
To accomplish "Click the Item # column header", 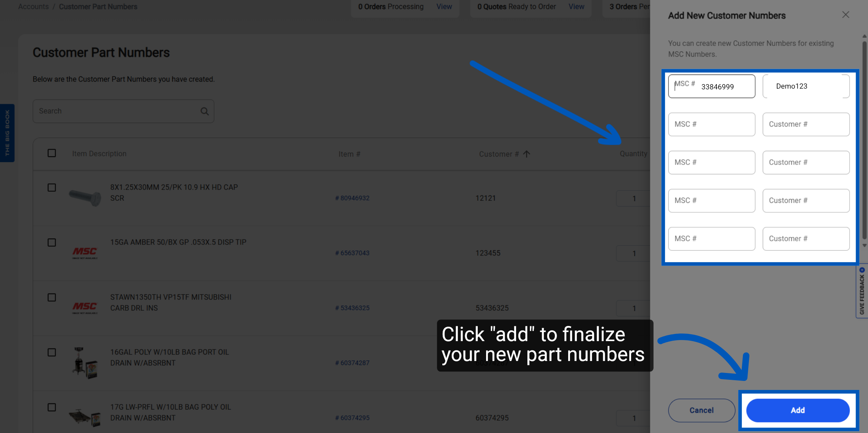I will (x=349, y=154).
